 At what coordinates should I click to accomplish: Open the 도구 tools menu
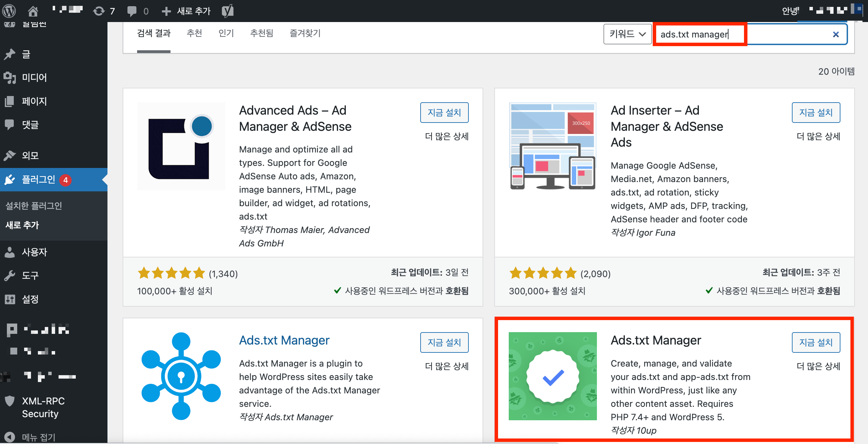(30, 275)
